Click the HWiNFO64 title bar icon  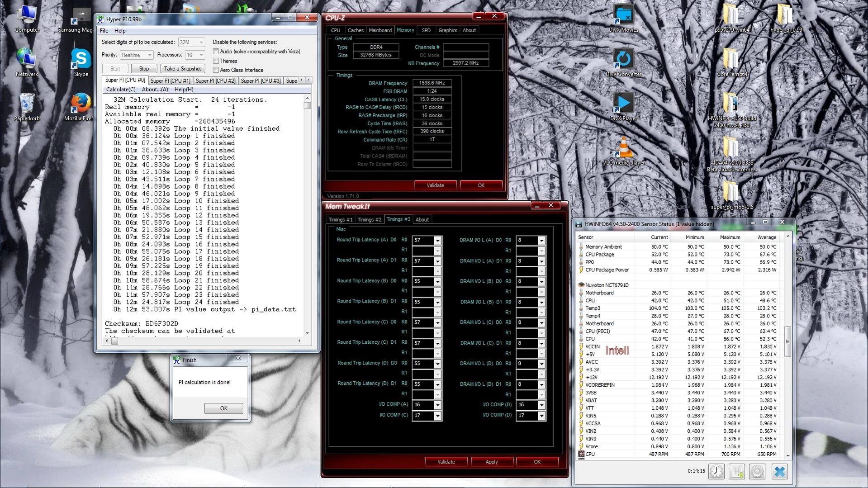coord(579,224)
